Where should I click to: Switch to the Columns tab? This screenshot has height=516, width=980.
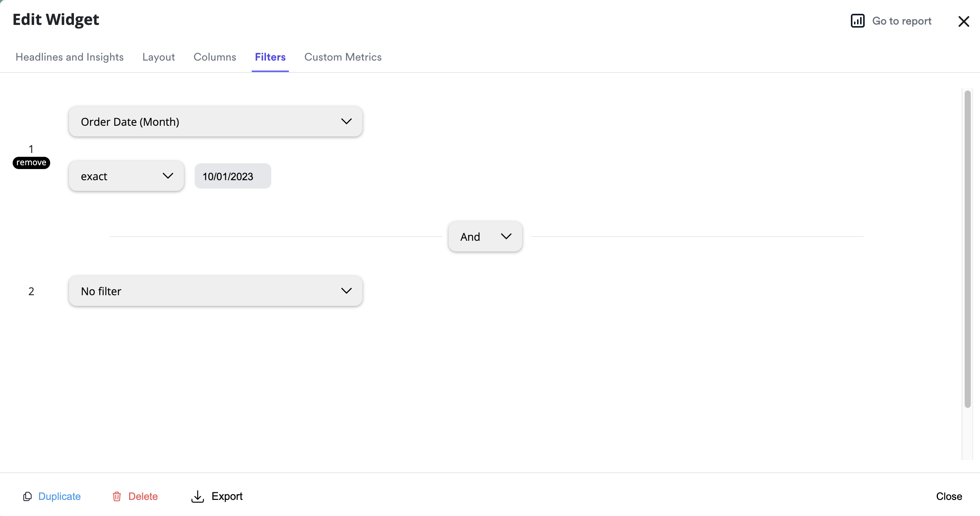coord(215,57)
